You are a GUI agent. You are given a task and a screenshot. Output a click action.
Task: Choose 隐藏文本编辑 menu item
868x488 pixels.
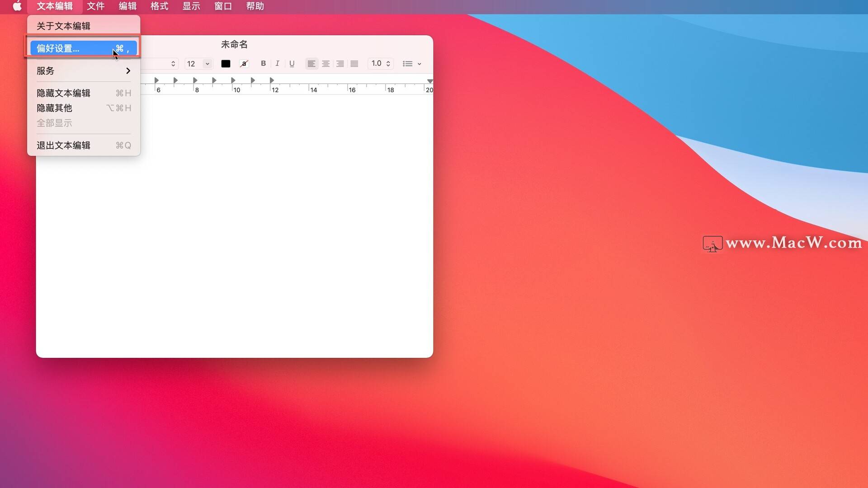pyautogui.click(x=84, y=93)
